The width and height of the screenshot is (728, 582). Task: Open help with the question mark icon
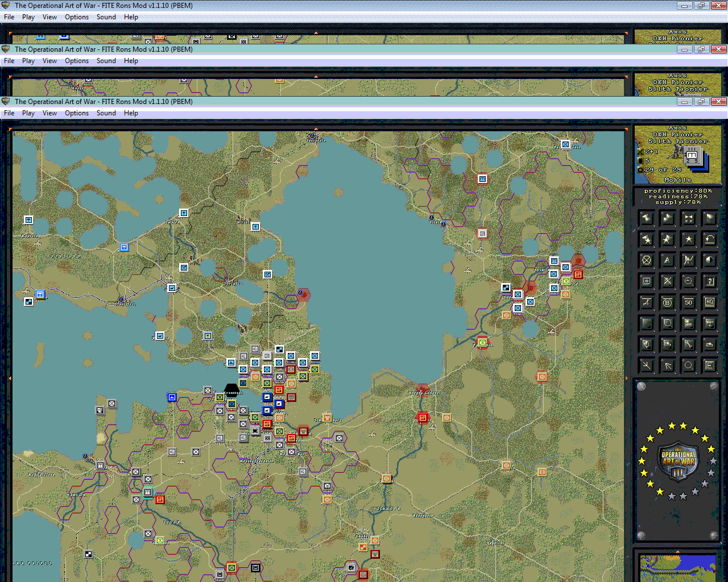(x=709, y=281)
